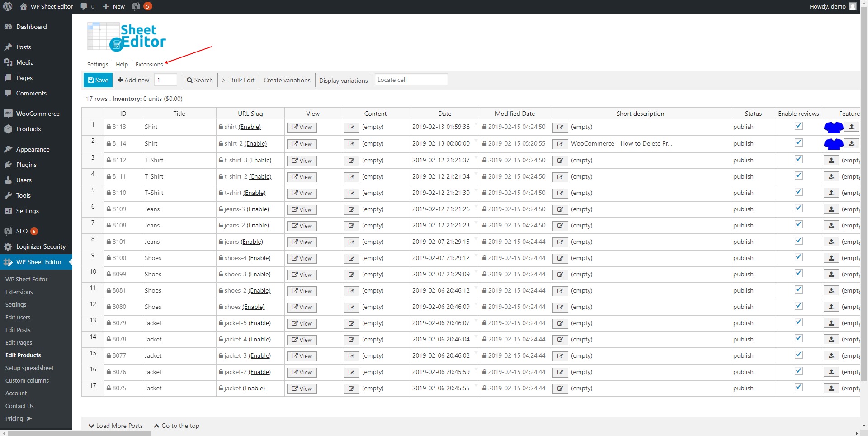Click Enable link for jeans-3 slug
This screenshot has width=868, height=436.
click(258, 209)
